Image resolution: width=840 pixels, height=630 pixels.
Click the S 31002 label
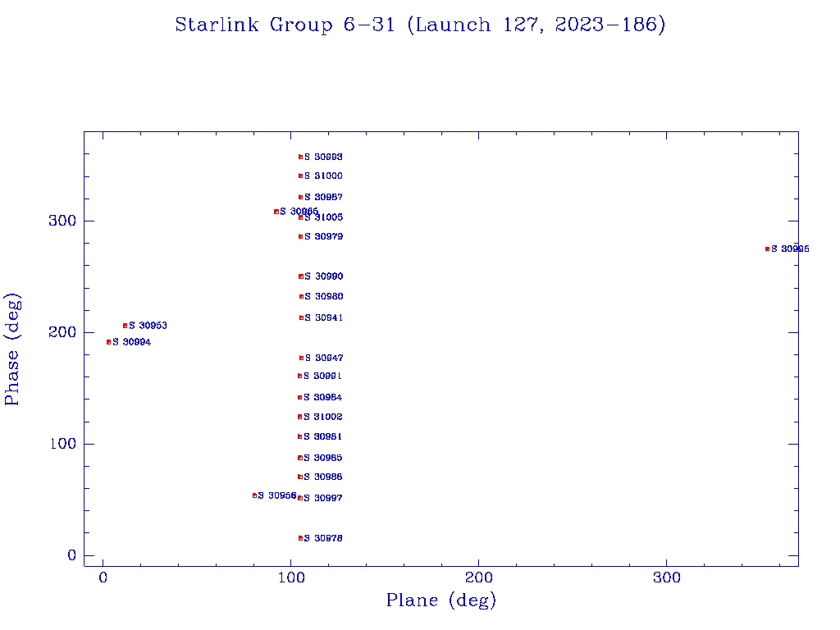(x=323, y=417)
